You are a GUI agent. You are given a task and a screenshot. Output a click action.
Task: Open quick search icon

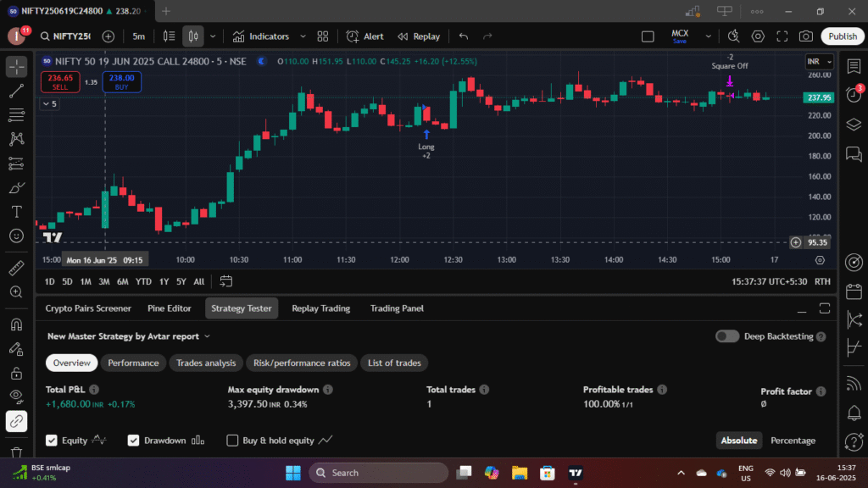point(733,36)
